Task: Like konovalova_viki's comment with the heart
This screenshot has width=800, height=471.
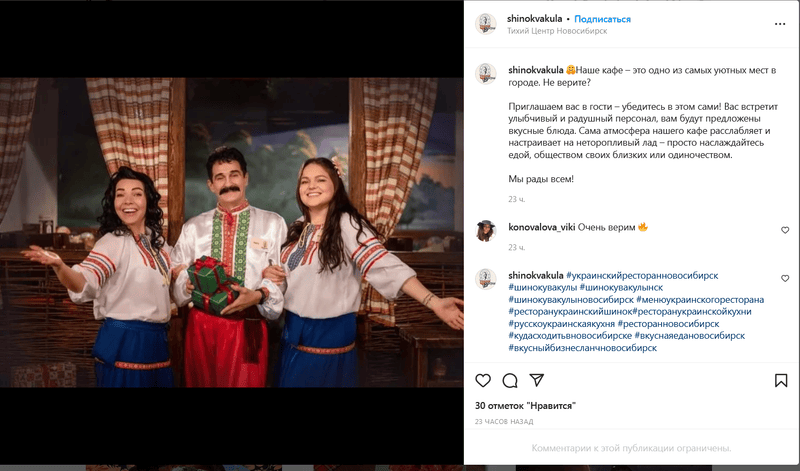Action: (785, 230)
